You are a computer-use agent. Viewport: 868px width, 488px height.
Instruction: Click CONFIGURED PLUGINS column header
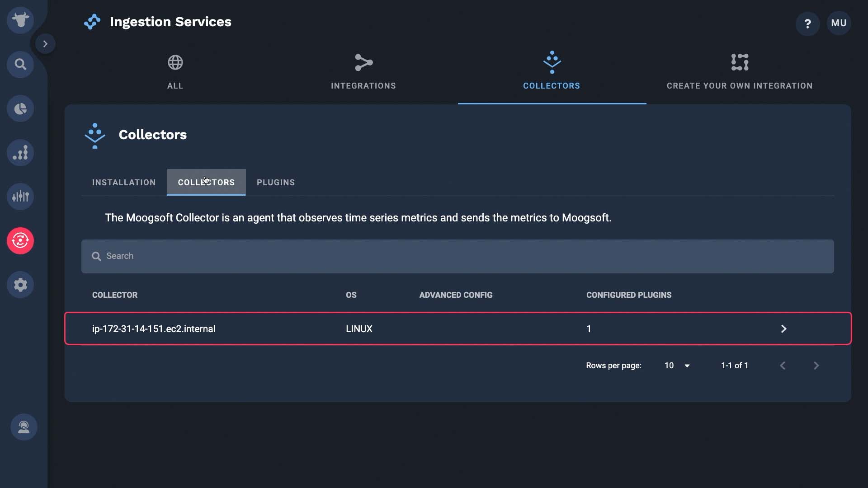(x=629, y=295)
